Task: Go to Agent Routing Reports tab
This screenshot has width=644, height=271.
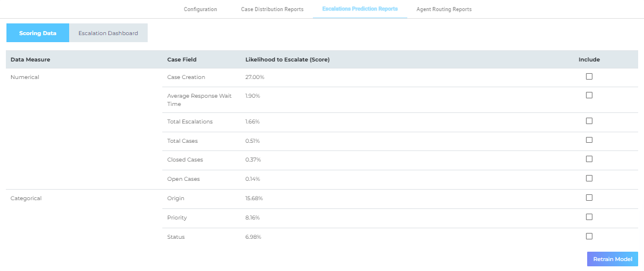Action: [444, 9]
